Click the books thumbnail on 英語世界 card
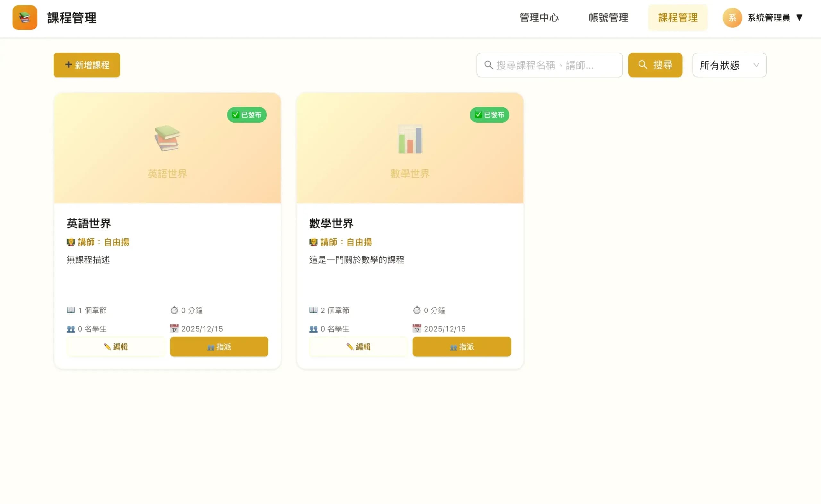 point(167,139)
